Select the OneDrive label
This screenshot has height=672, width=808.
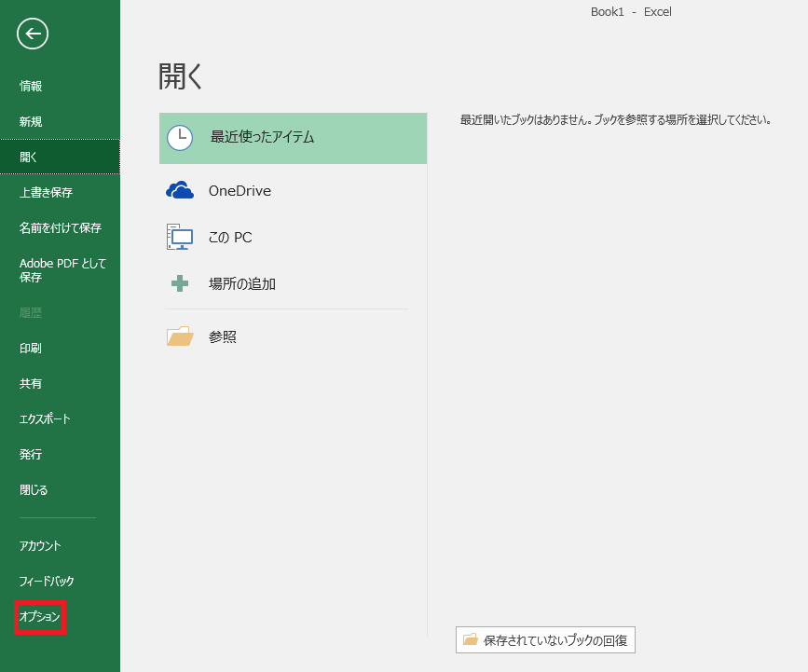(x=240, y=191)
